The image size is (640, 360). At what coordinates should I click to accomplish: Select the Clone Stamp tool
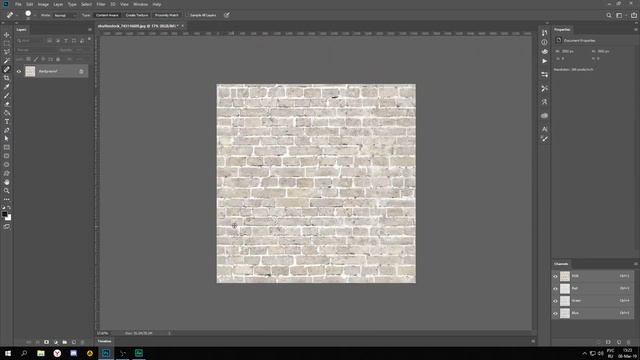coord(7,104)
